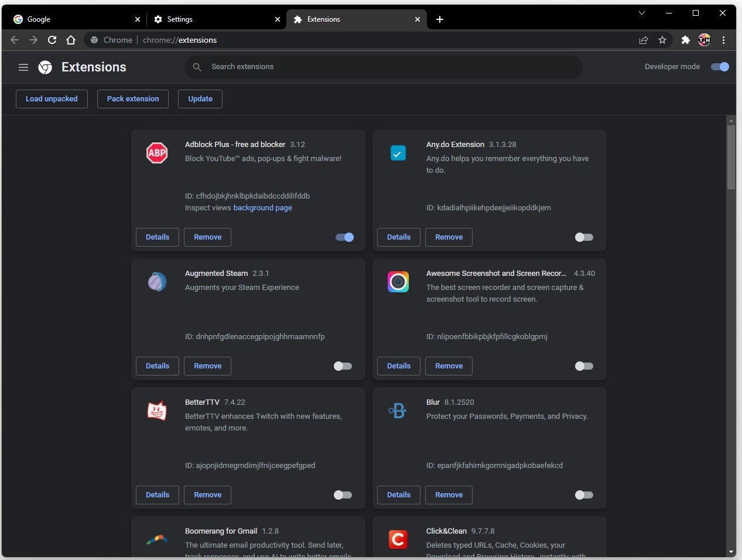Click the Adblock Plus ABP icon

pyautogui.click(x=157, y=153)
